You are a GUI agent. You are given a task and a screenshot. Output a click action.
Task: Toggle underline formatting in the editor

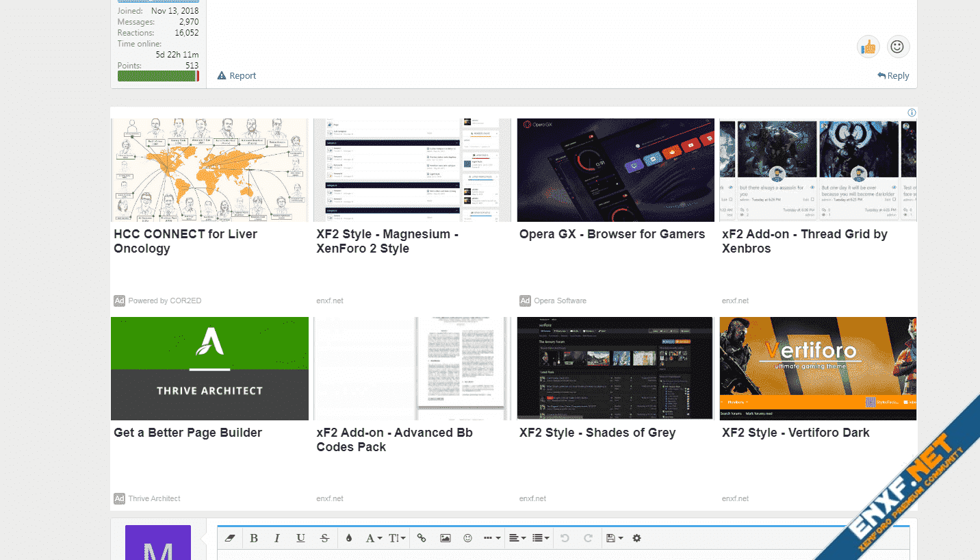click(x=300, y=538)
